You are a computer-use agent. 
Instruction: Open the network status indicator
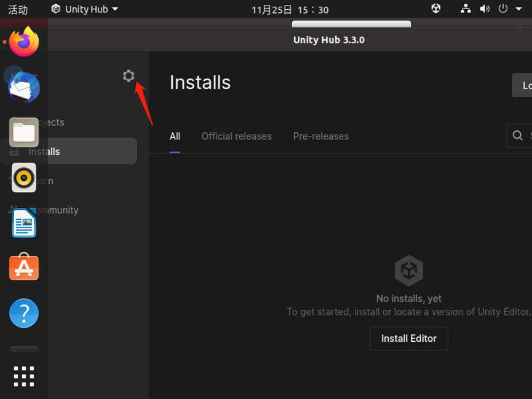(466, 9)
